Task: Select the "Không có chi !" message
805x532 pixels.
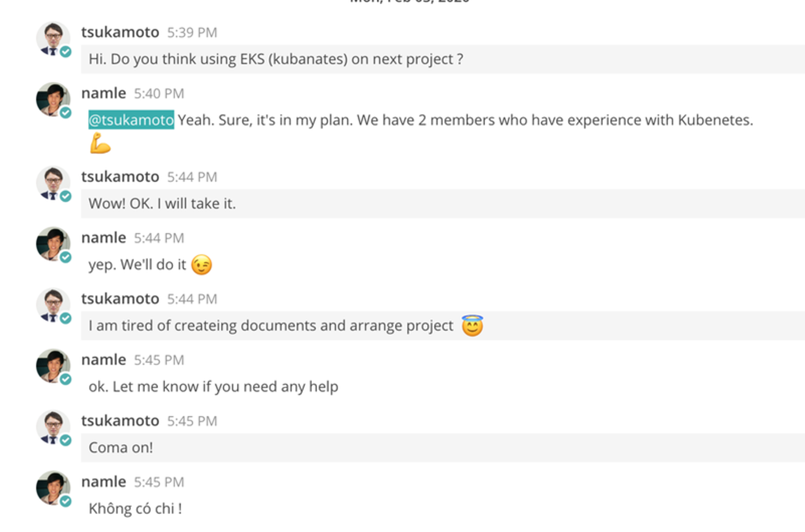Action: pyautogui.click(x=135, y=509)
